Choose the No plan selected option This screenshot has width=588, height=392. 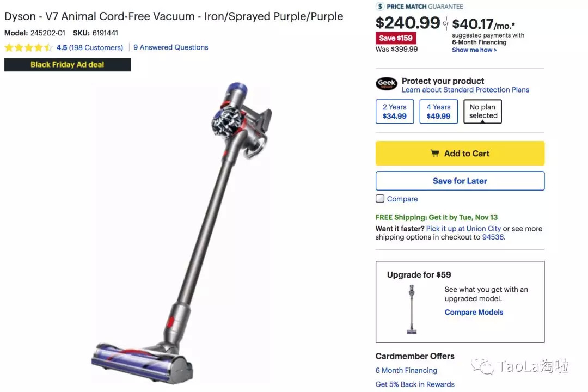[x=482, y=112]
